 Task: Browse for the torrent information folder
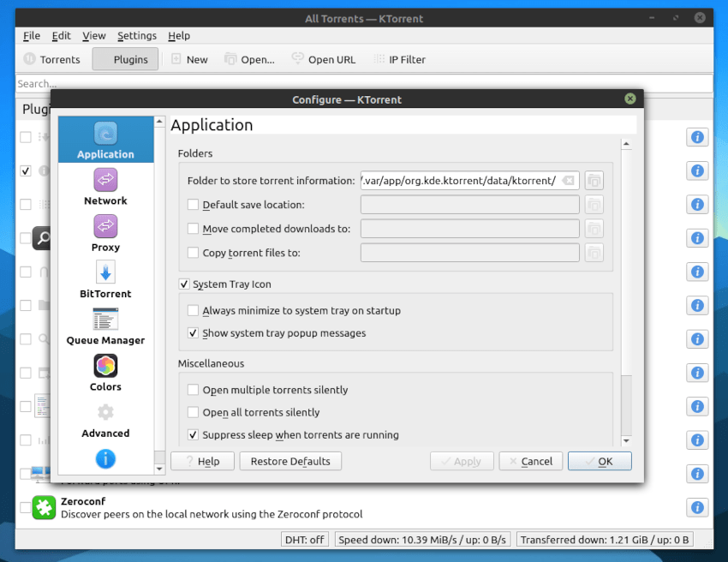click(x=594, y=181)
